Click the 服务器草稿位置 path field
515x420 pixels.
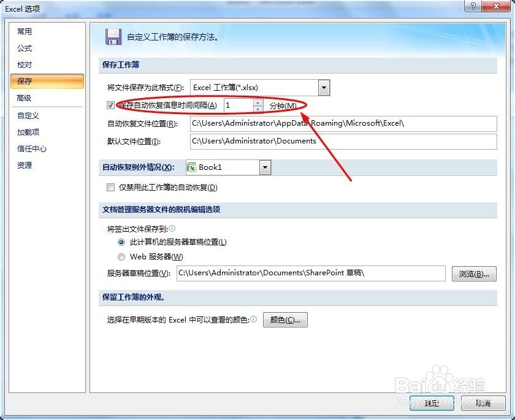coord(311,273)
